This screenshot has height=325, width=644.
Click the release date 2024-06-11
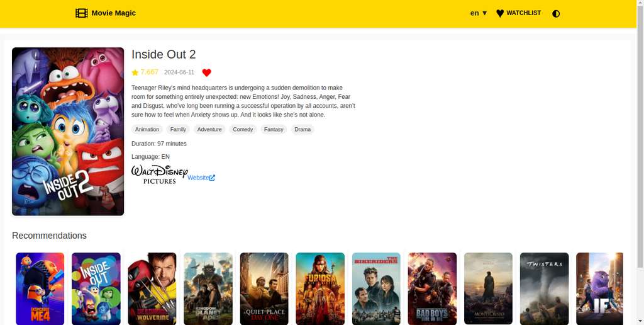(x=179, y=72)
